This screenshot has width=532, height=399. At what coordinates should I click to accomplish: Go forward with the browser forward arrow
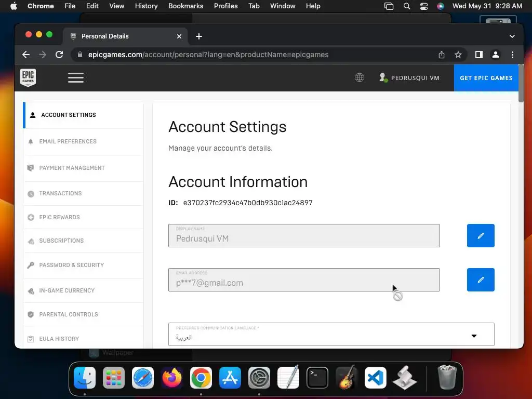(43, 55)
